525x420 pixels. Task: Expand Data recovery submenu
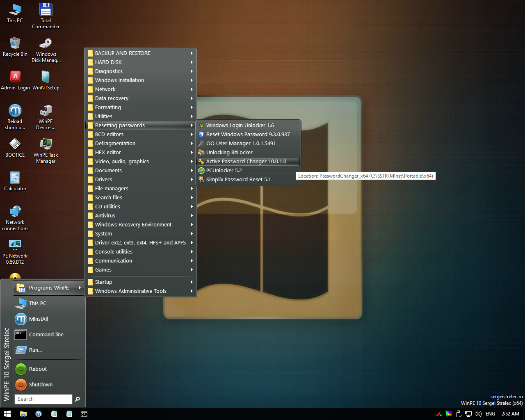coord(140,98)
